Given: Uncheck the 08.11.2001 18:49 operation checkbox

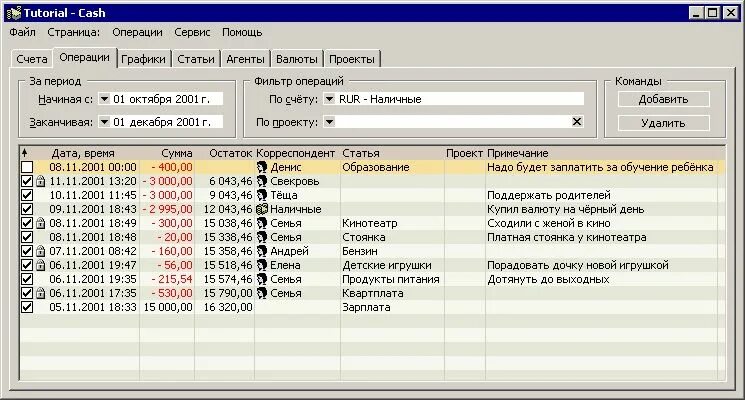Looking at the screenshot, I should (27, 223).
